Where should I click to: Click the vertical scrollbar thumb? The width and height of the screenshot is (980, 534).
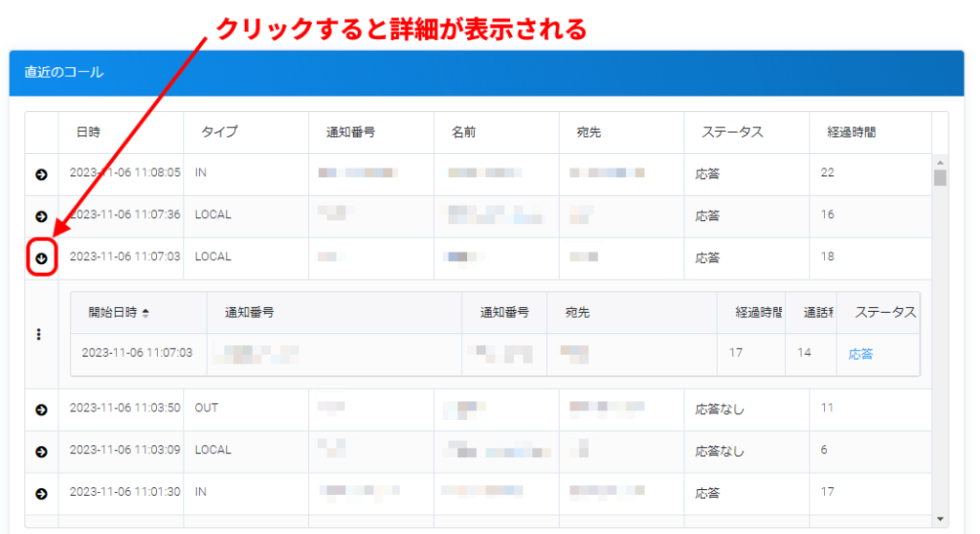[940, 178]
